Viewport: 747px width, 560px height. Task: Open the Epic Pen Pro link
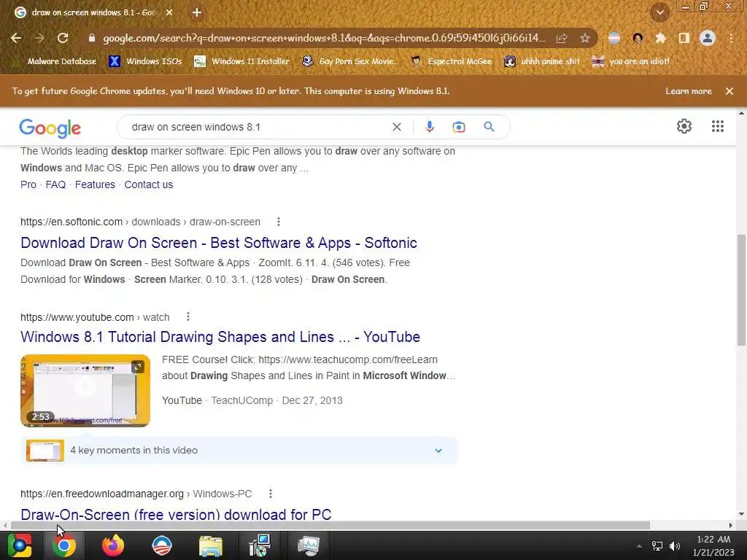tap(28, 184)
